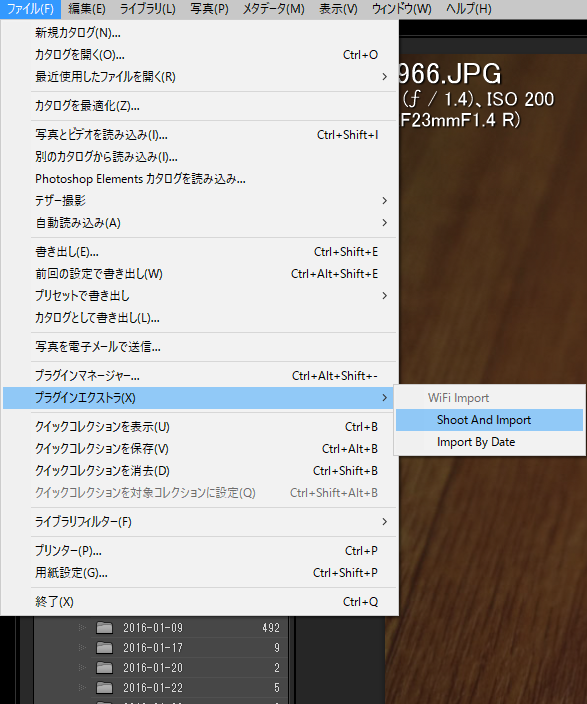Choose 前回の設定で書き出し(W)
The image size is (587, 704).
tap(199, 274)
